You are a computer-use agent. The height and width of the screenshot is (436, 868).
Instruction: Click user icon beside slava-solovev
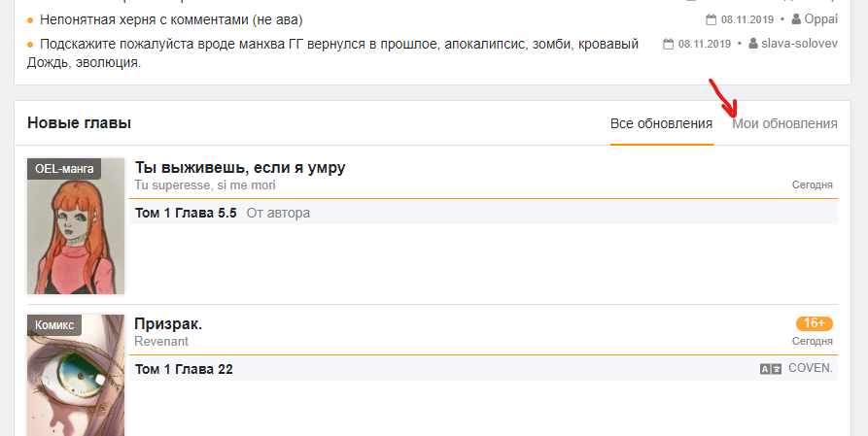point(753,43)
